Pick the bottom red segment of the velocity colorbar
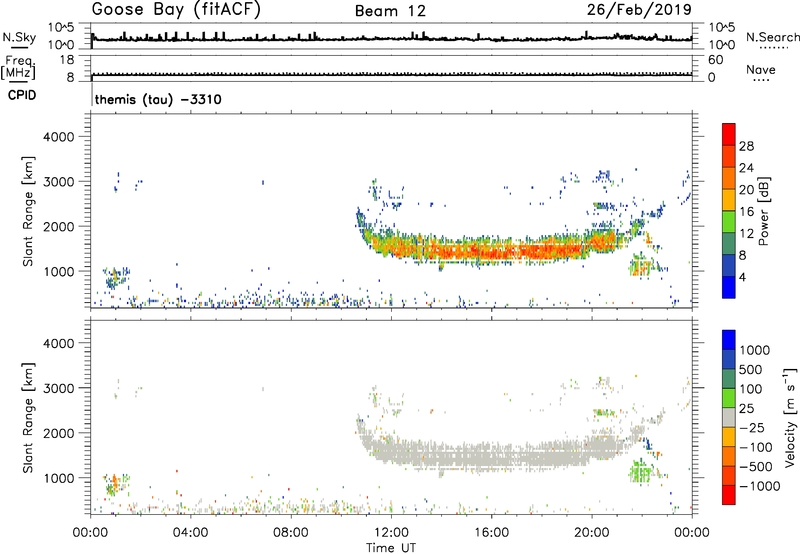The height and width of the screenshot is (554, 800). point(729,495)
